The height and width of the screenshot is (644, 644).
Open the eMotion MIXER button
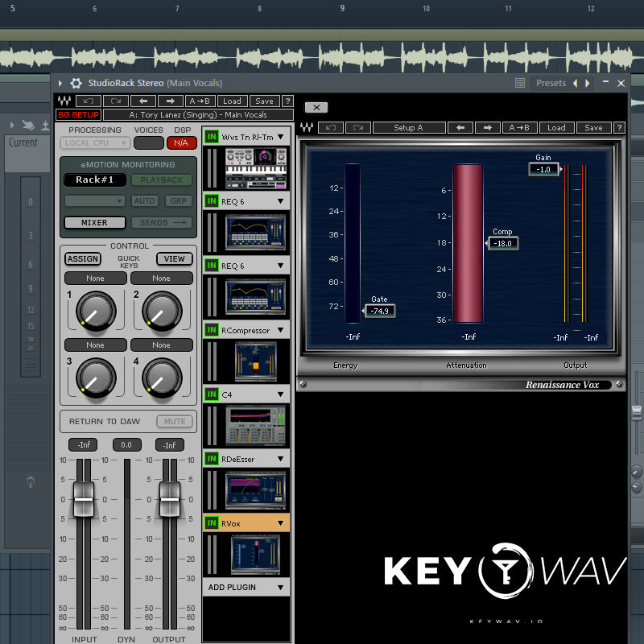95,223
